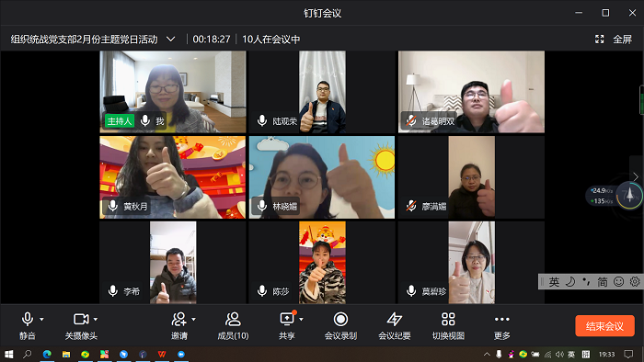This screenshot has width=644, height=362.
Task: Toggle 诸葛明双's muted microphone
Action: (x=410, y=121)
